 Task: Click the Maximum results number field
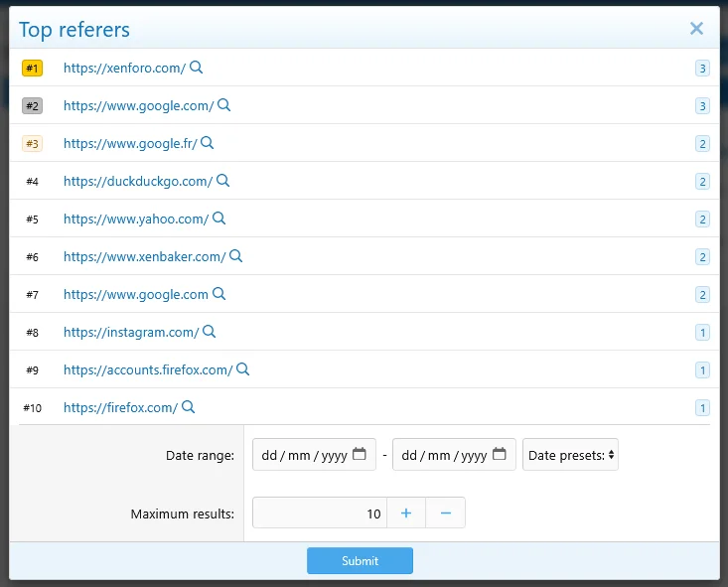(x=319, y=513)
